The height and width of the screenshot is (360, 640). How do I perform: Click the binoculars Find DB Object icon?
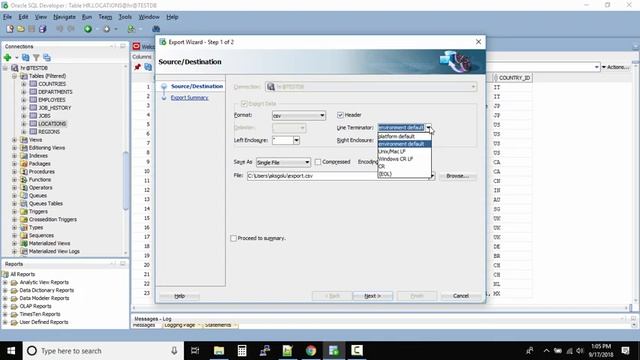[x=156, y=29]
